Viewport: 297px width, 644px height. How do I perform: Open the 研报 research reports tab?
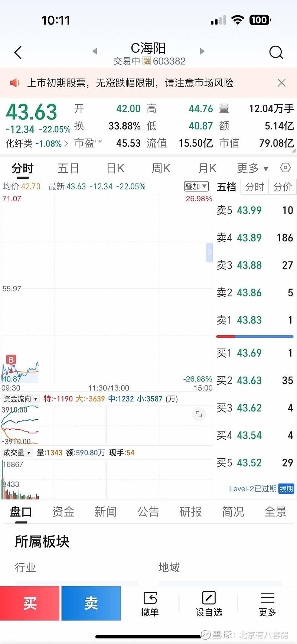190,512
